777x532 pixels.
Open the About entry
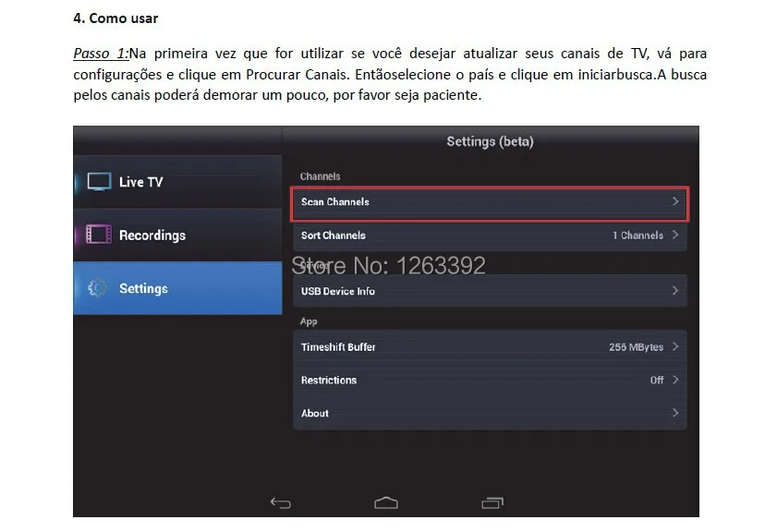pos(490,413)
